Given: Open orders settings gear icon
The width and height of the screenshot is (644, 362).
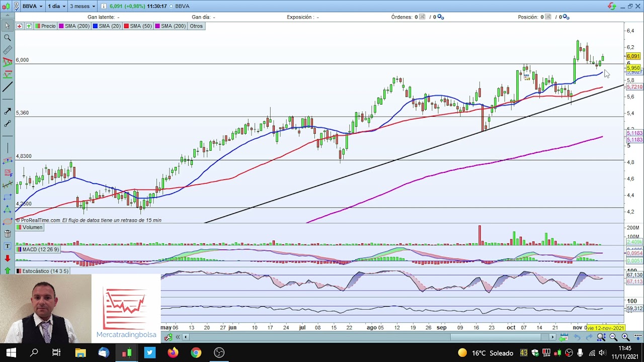Looking at the screenshot, I should (441, 17).
